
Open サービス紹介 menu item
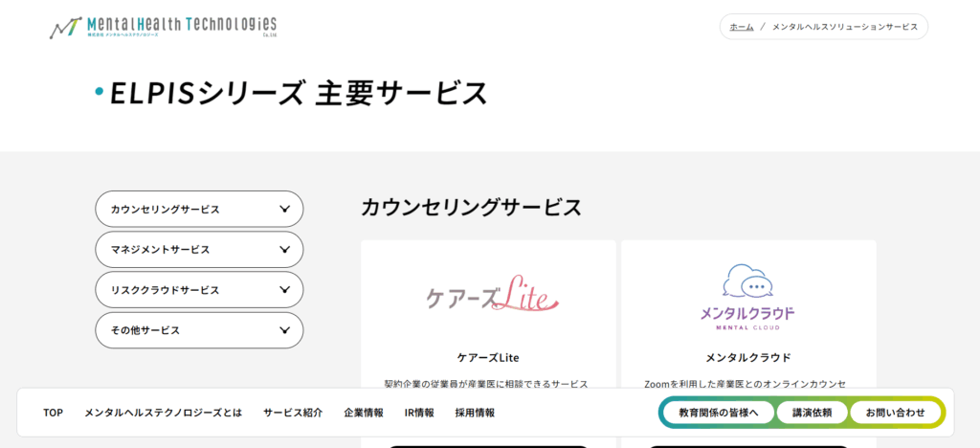coord(293,413)
